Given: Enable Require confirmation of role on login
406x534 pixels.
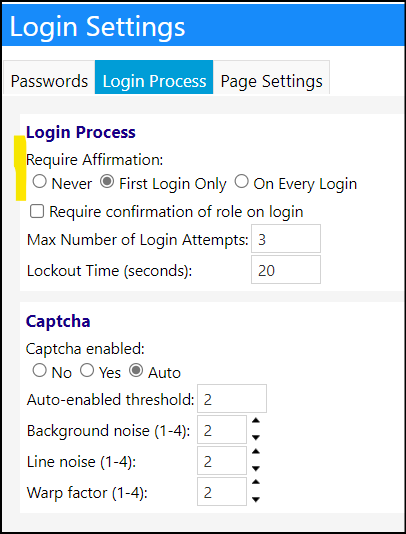Looking at the screenshot, I should pos(37,211).
